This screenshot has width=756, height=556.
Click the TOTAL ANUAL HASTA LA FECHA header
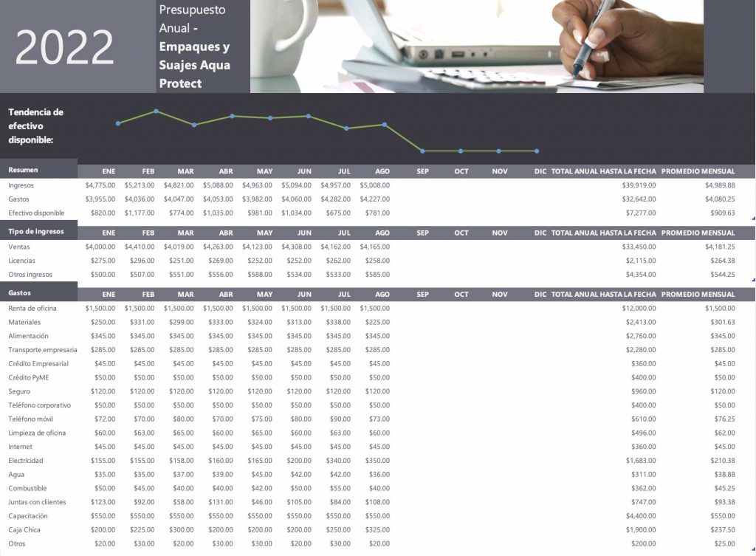pyautogui.click(x=602, y=171)
